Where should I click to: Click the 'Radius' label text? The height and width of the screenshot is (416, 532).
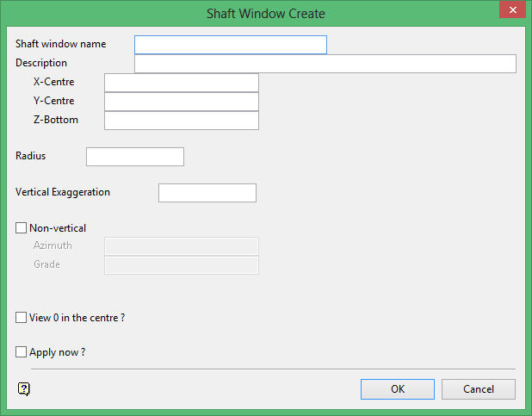pos(31,156)
